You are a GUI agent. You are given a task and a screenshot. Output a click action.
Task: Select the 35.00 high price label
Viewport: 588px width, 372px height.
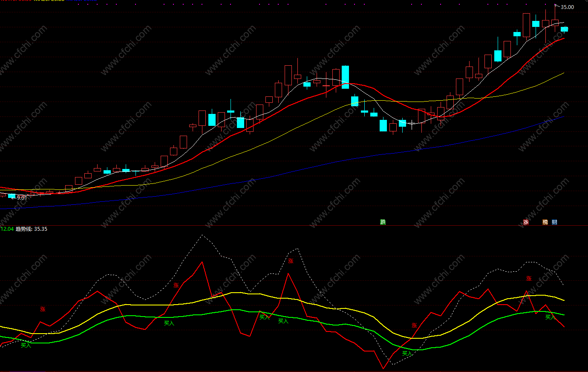(567, 7)
